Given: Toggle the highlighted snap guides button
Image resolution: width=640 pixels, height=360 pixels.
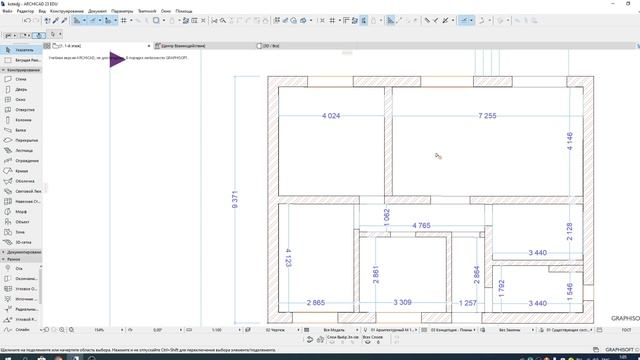Looking at the screenshot, I should point(93,20).
